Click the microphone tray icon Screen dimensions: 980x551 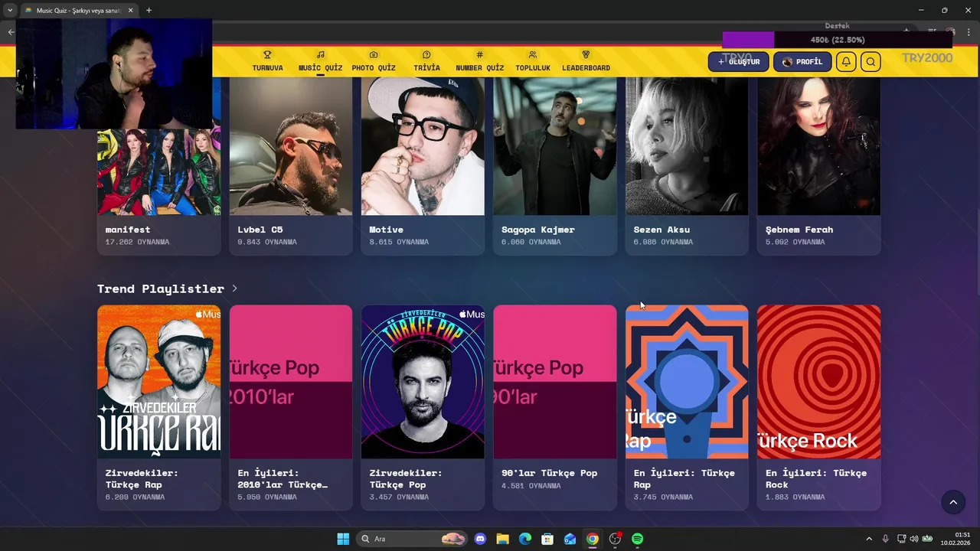point(885,539)
